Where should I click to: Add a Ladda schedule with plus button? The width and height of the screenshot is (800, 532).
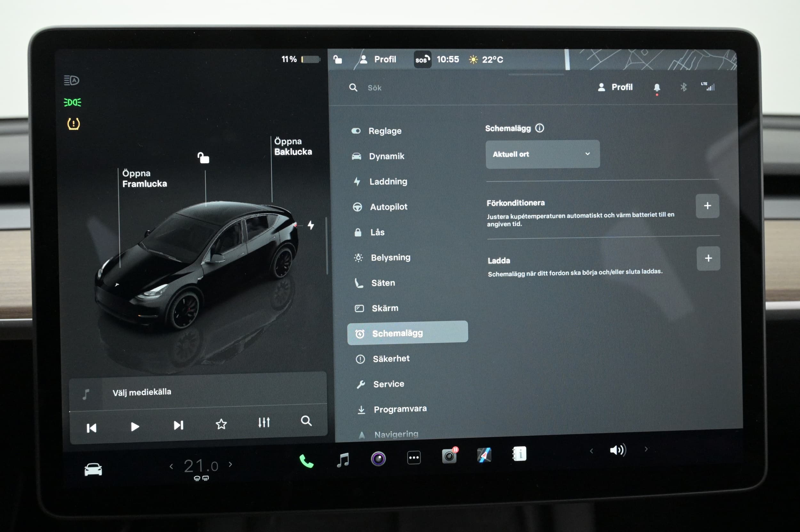pos(708,258)
